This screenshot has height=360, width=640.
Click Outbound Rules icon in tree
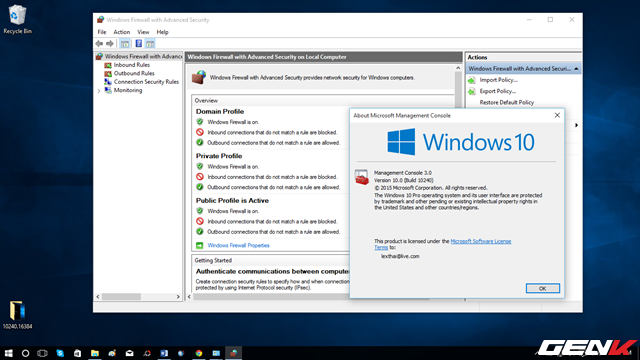(108, 73)
